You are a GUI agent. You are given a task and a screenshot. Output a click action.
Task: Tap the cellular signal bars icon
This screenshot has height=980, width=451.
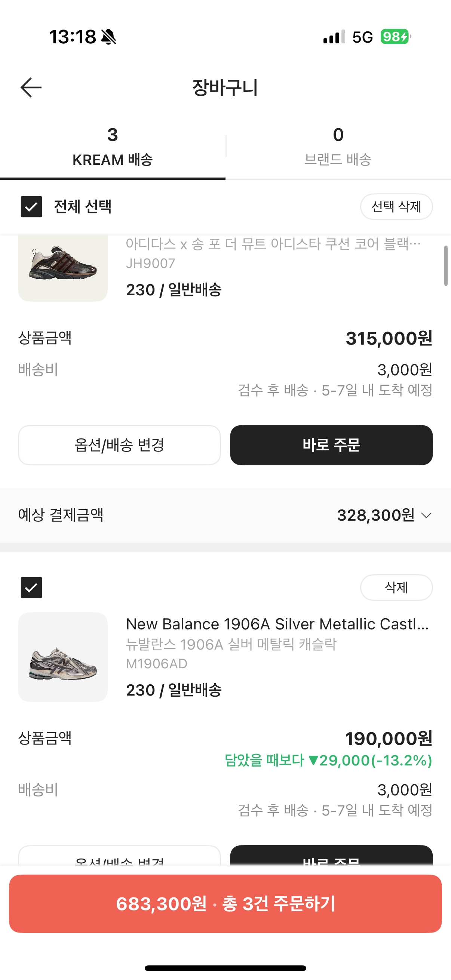[x=334, y=37]
